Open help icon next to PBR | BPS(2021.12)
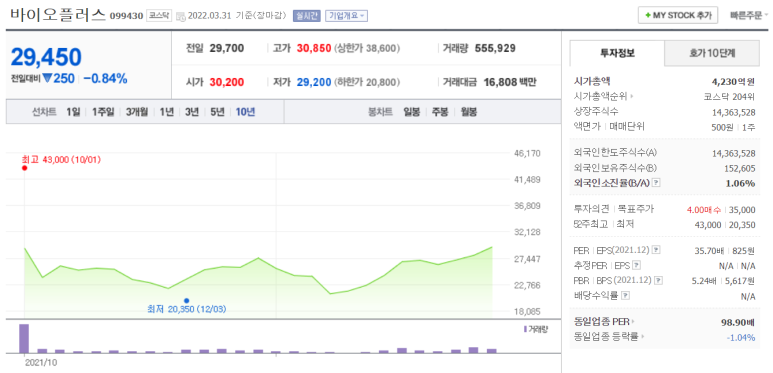773x373 pixels. point(658,280)
